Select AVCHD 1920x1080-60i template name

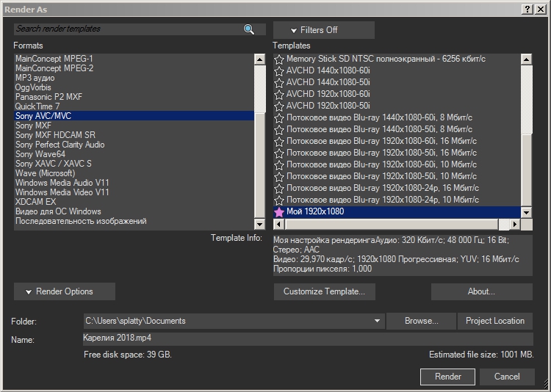[x=328, y=94]
